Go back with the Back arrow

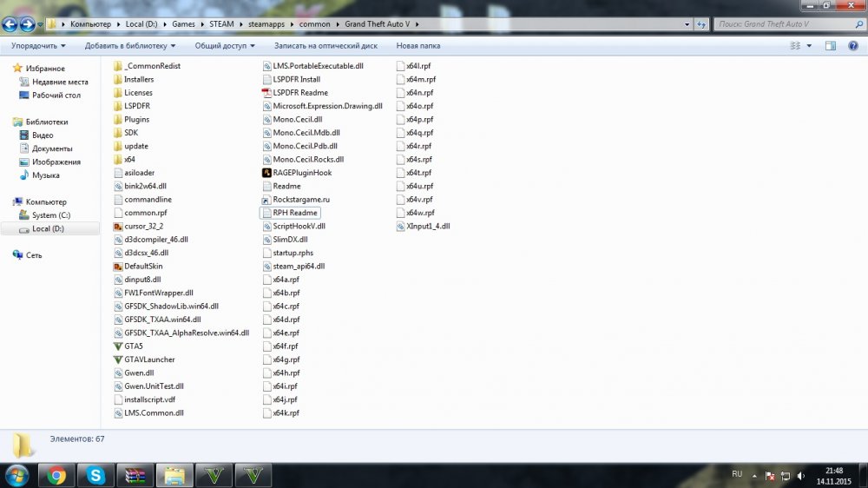[x=10, y=24]
